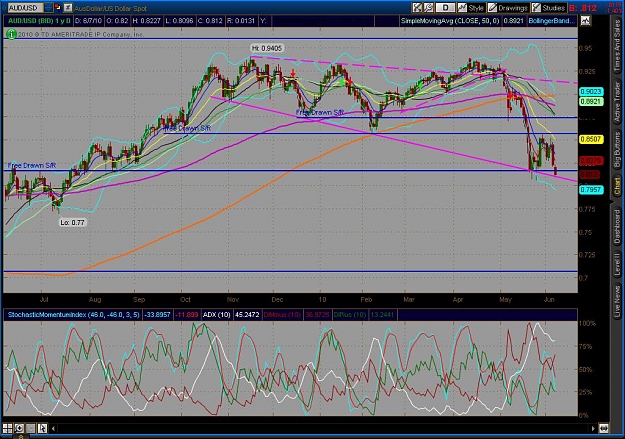Select the Chart side tab

tap(617, 187)
